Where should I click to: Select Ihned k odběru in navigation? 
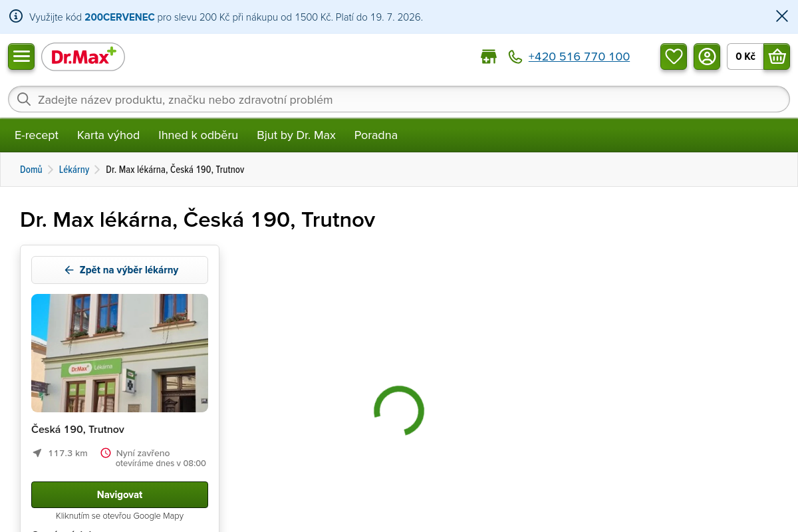tap(198, 135)
